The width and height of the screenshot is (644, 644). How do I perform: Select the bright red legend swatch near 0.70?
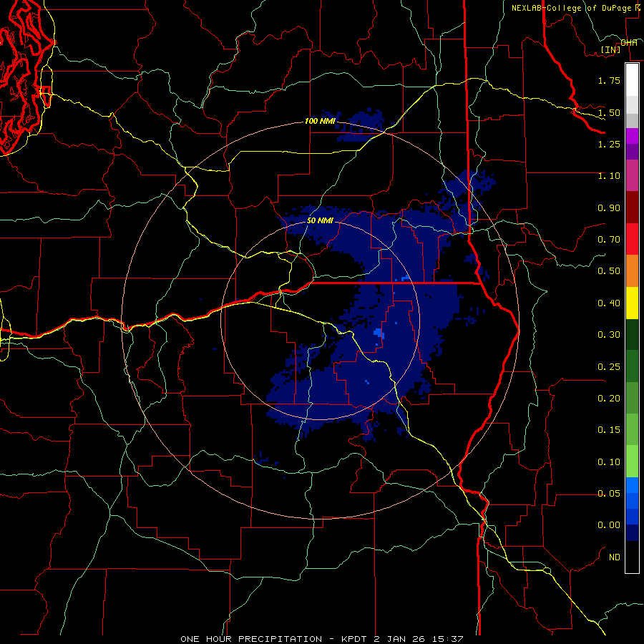(632, 239)
